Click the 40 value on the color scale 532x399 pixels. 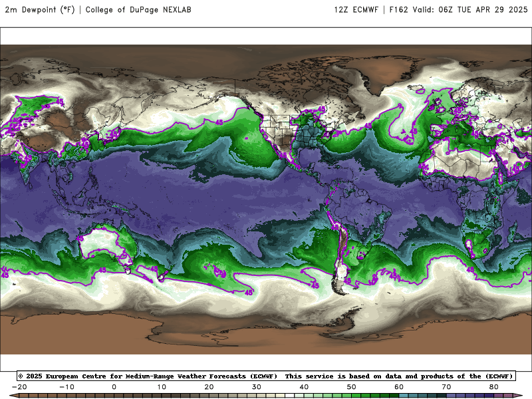[304, 387]
